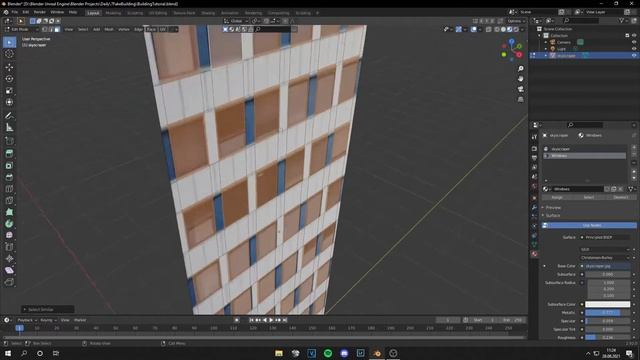Switch to the UV Editing workspace tab
640x360 pixels.
click(x=158, y=13)
